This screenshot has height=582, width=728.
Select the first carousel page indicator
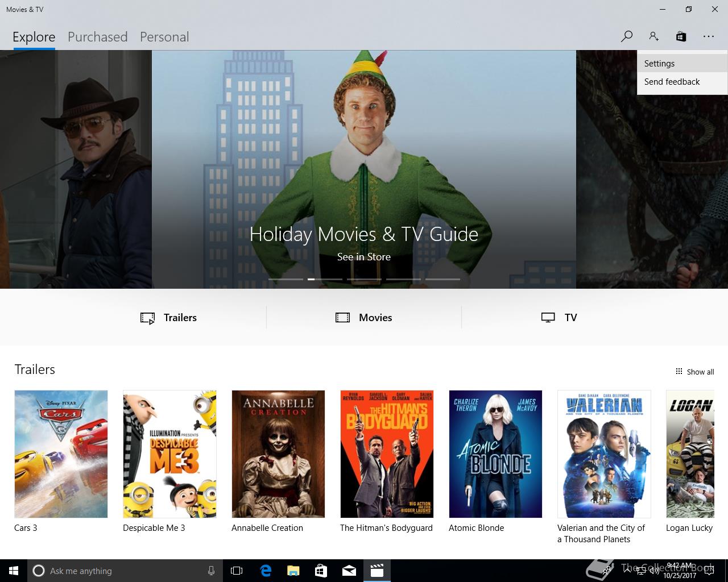(x=286, y=279)
